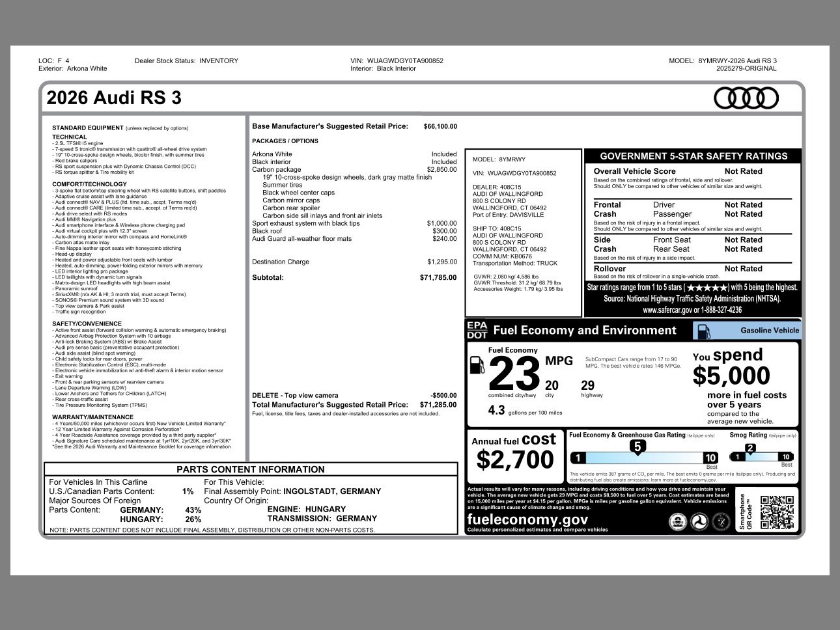This screenshot has width=840, height=630.
Task: Click the Department of Energy seal
Action: [721, 521]
